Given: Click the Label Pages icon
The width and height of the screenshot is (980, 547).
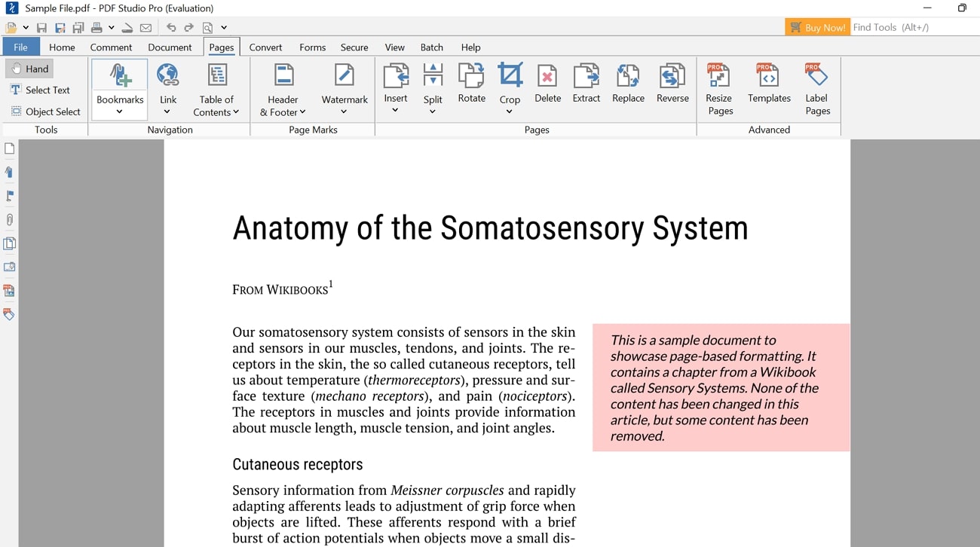Looking at the screenshot, I should (x=816, y=75).
